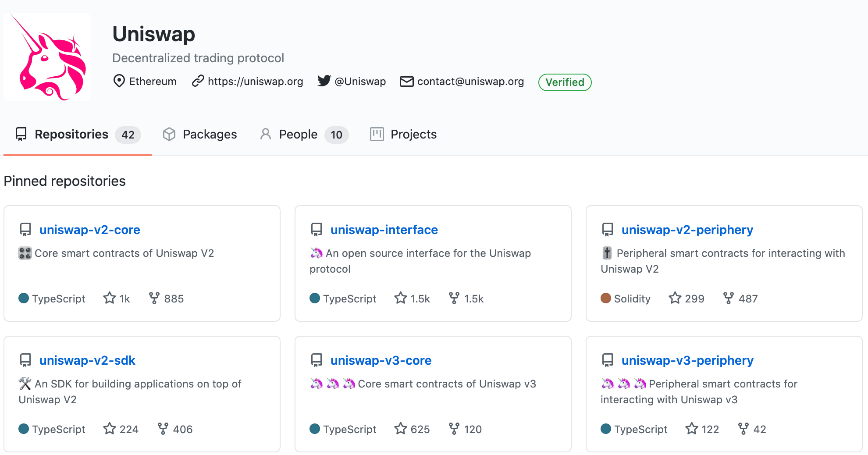Screen dimensions: 868x455
Task: Click the star icon on uniswap-v3-core card
Action: 401,429
